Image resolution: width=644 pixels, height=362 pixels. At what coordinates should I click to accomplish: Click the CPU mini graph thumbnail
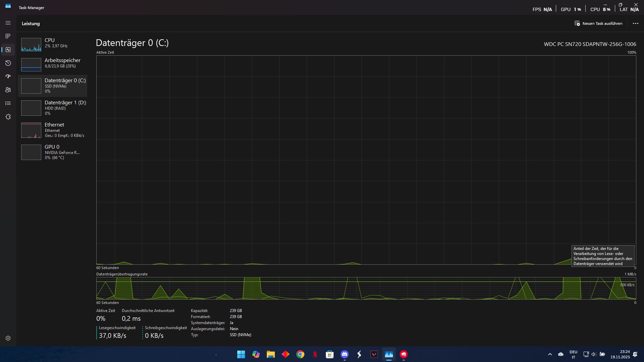pyautogui.click(x=31, y=45)
